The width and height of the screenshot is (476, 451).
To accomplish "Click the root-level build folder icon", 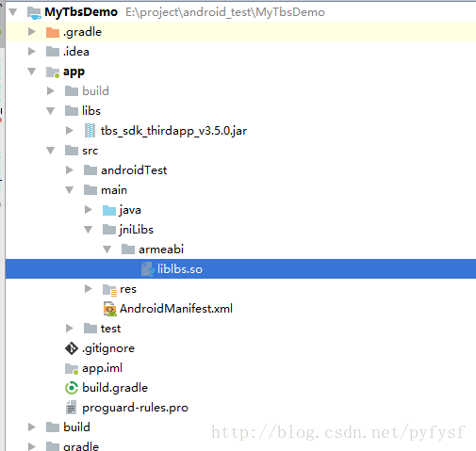I will pos(53,427).
